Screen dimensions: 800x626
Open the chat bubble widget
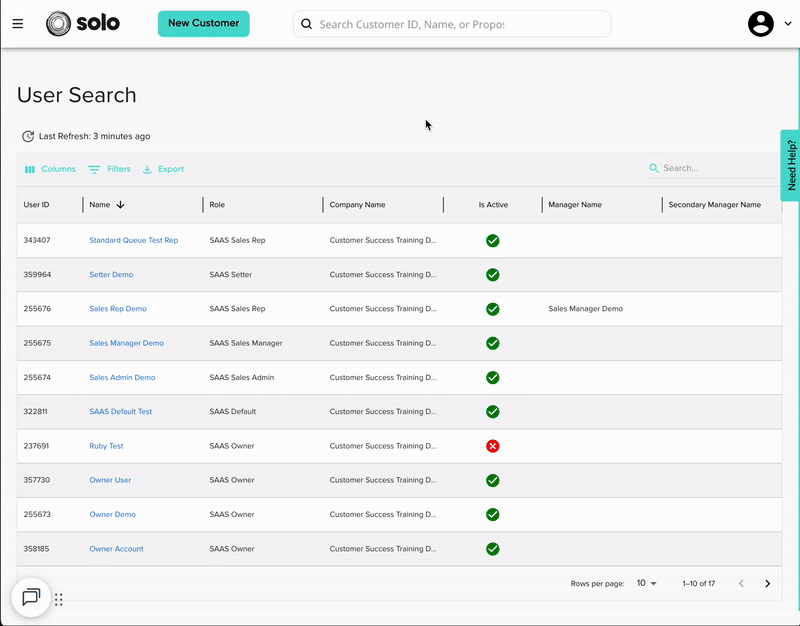tap(31, 597)
